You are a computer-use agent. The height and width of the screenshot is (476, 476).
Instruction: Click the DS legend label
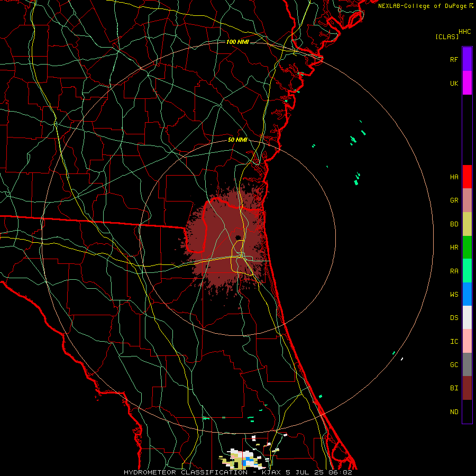pyautogui.click(x=454, y=318)
